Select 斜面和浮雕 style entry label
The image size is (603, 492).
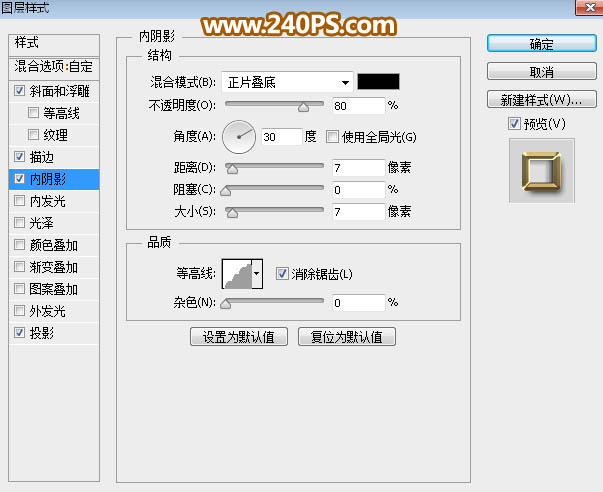click(60, 91)
